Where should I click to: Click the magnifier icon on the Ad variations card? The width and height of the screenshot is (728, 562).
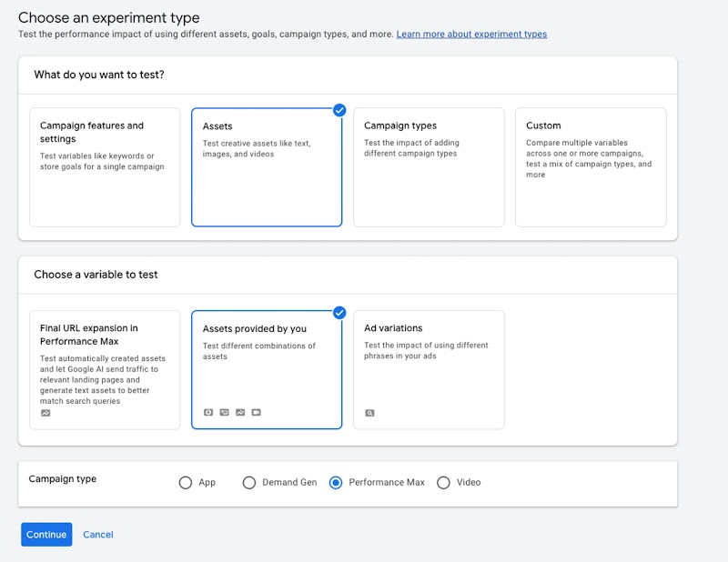[x=370, y=412]
